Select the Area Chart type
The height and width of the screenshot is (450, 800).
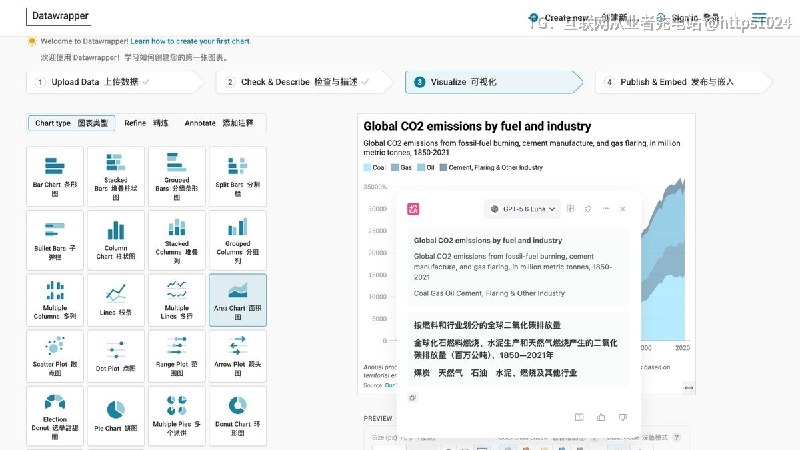(x=238, y=300)
